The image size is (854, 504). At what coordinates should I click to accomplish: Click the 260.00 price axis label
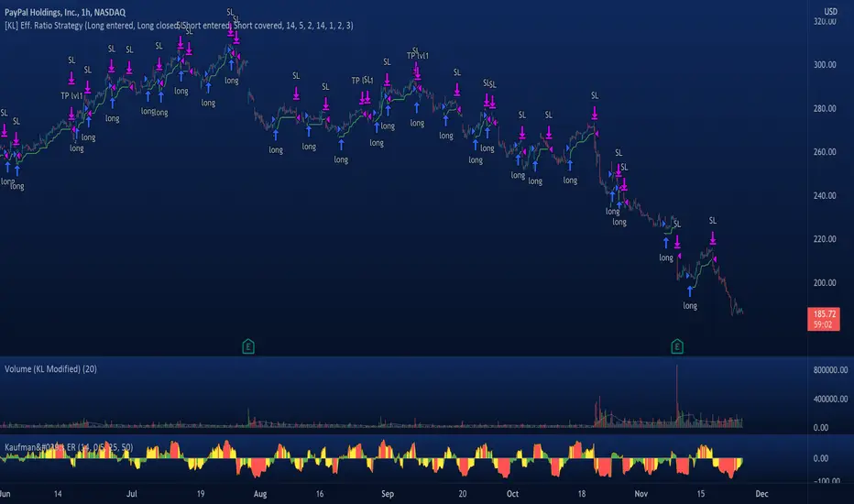[x=825, y=152]
